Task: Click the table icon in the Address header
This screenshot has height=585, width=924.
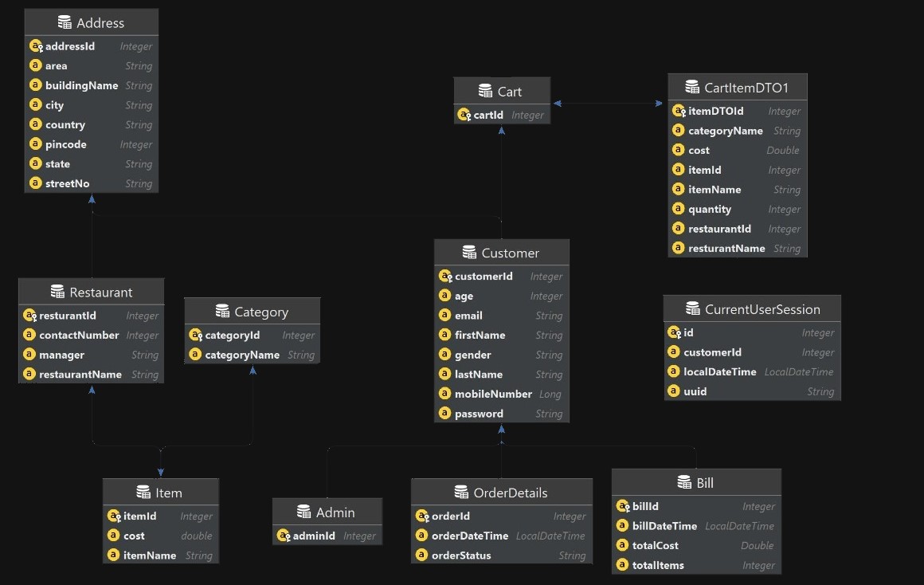Action: [65, 23]
